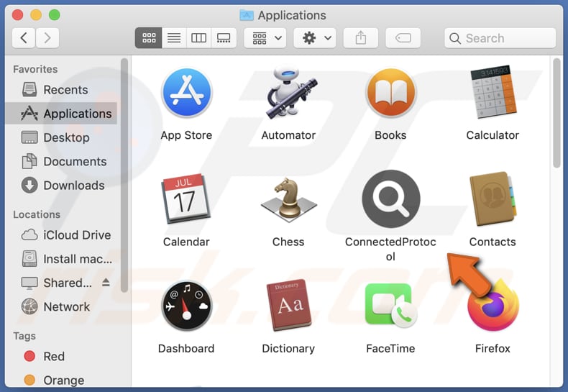Open Desktop in the sidebar

tap(62, 137)
